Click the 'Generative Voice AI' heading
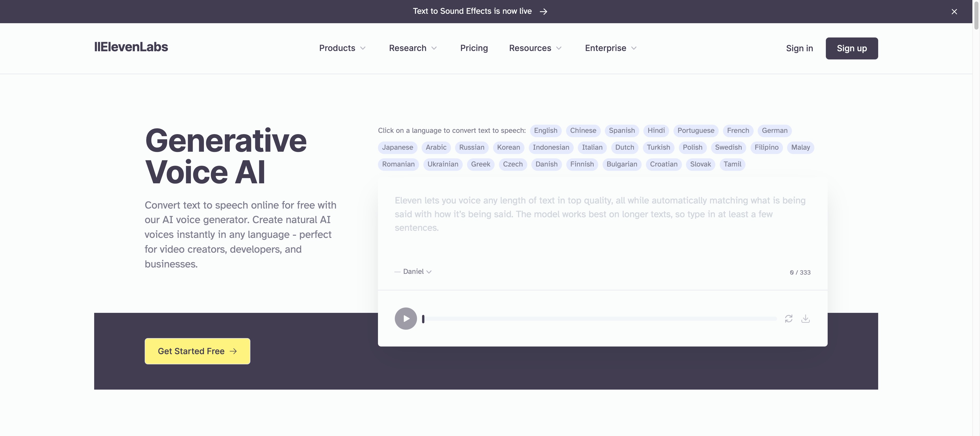This screenshot has height=436, width=980. 226,156
